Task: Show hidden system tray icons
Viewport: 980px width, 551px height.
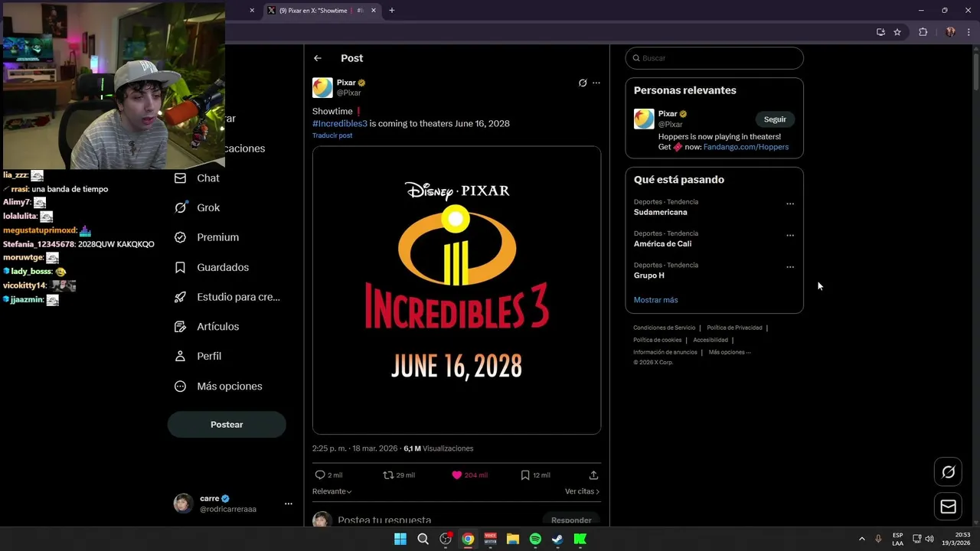Action: (862, 539)
